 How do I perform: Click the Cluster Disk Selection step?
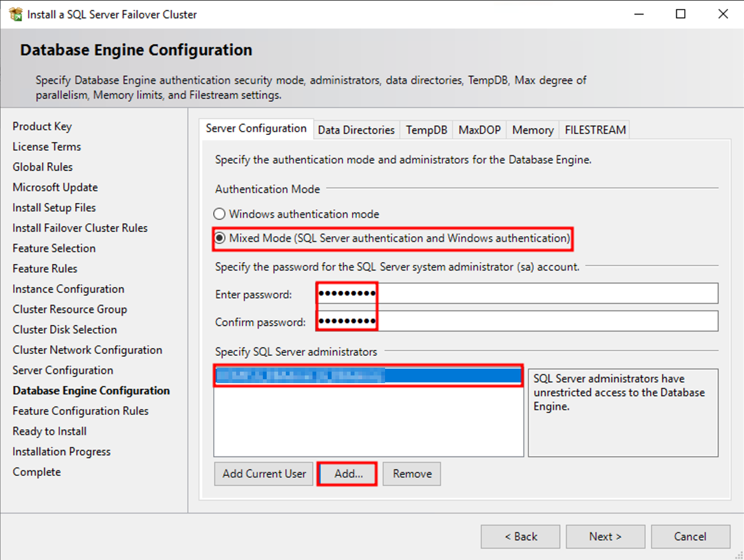[64, 330]
